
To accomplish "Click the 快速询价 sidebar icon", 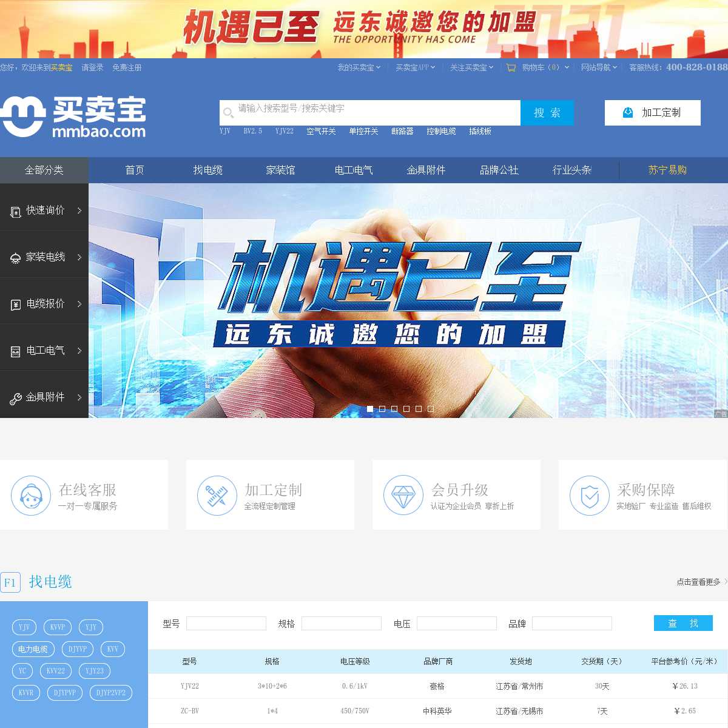I will 16,211.
